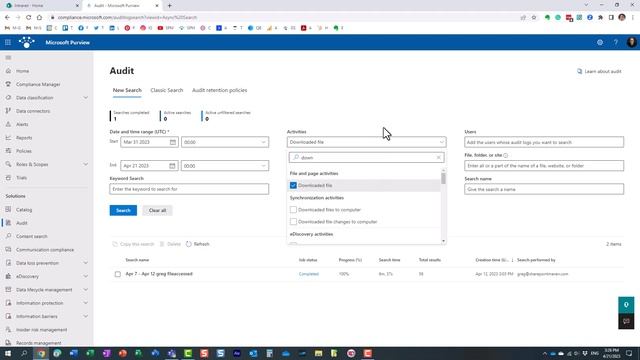Open Policies in the sidebar

(24, 151)
